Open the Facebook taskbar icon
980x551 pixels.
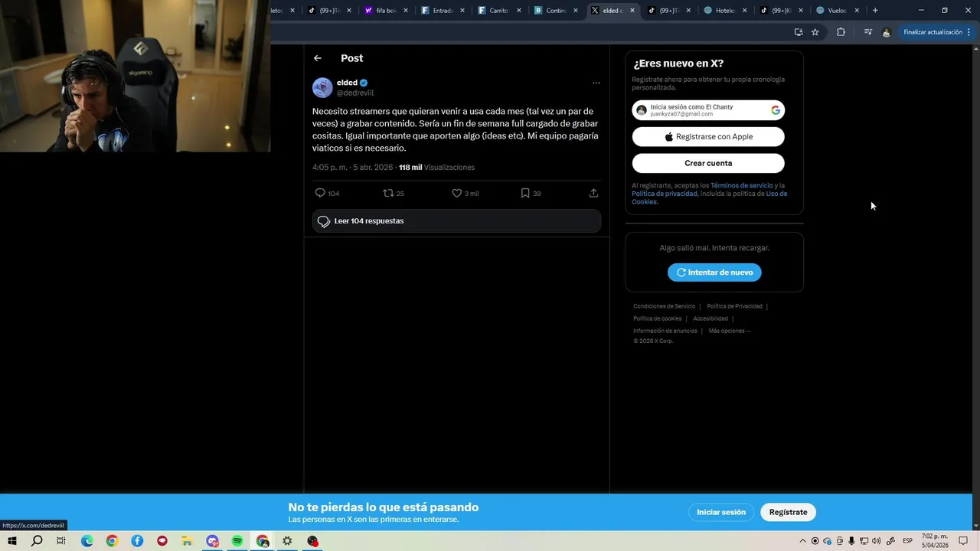point(137,541)
